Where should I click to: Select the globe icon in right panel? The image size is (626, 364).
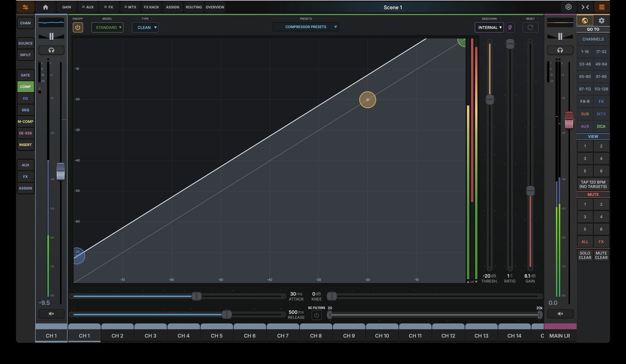tap(585, 20)
